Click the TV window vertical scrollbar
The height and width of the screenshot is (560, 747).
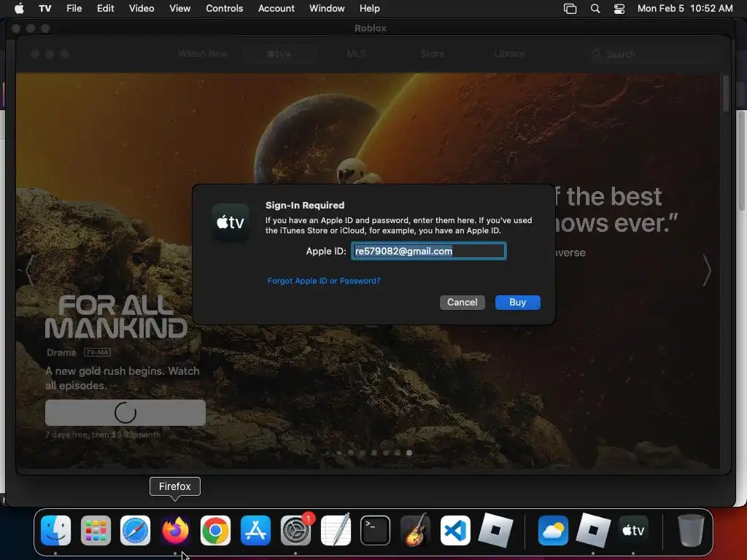click(x=726, y=93)
